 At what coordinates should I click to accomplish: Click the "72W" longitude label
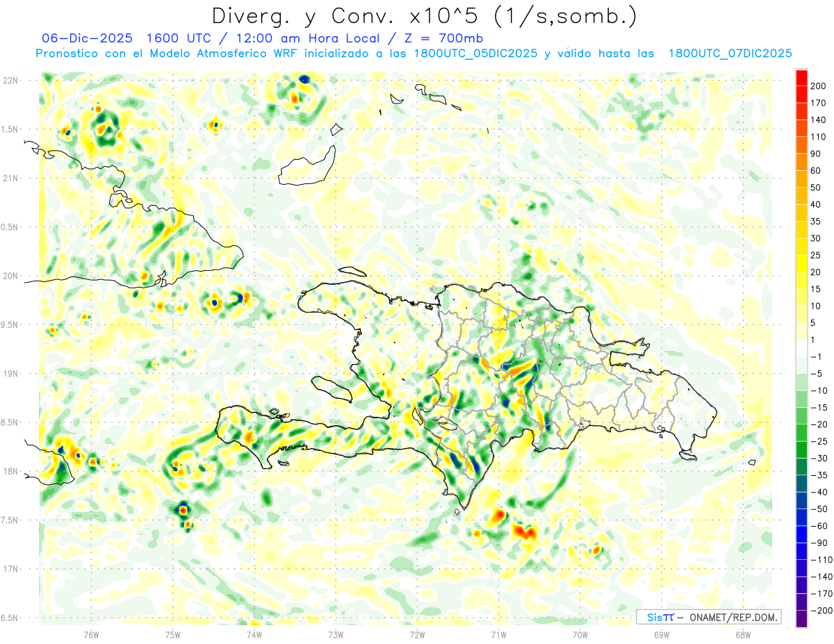(x=417, y=634)
